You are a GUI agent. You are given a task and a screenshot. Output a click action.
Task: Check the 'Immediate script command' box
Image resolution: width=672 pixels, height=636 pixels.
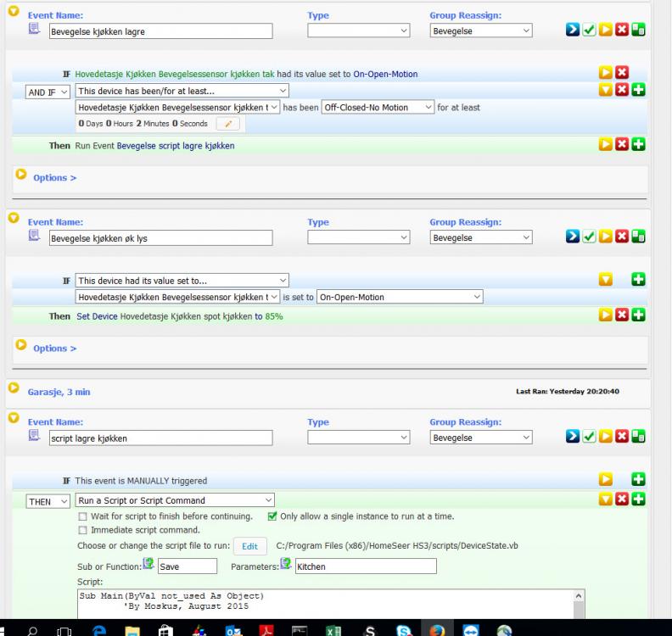(82, 530)
